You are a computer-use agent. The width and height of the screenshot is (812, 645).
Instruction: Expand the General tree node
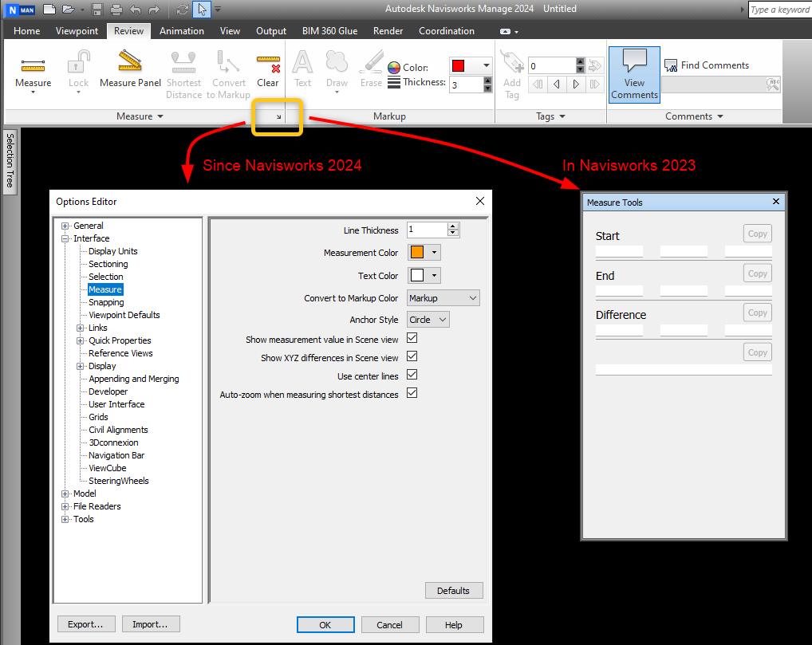point(65,226)
